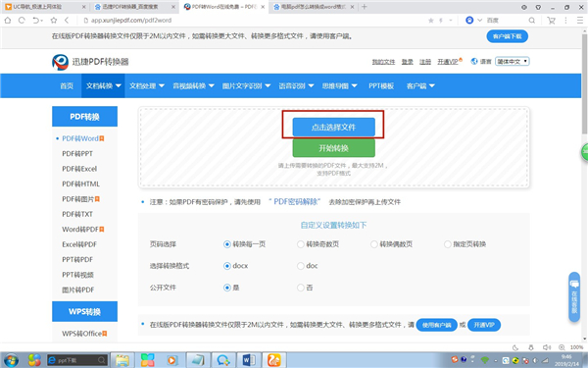Select PDF转PPT in sidebar

tap(77, 154)
